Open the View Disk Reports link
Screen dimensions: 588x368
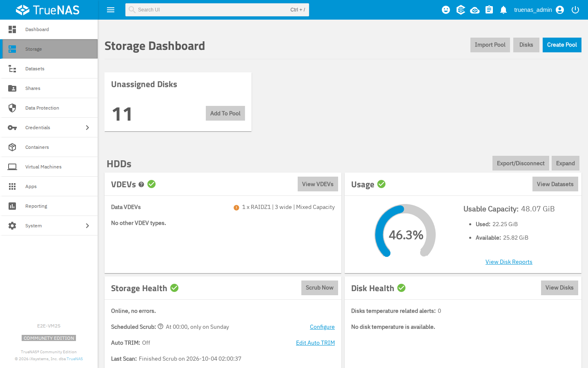(509, 262)
